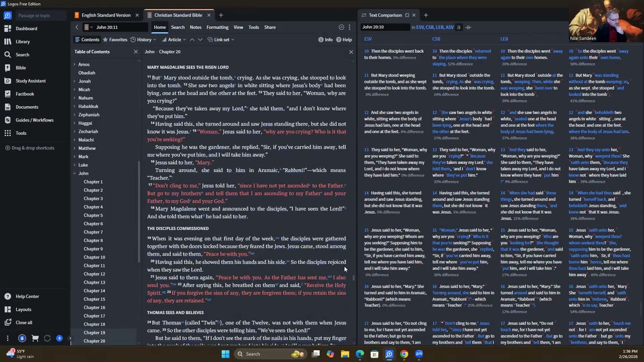644x362 pixels.
Task: Open the Formatting ribbon tab
Action: pyautogui.click(x=217, y=27)
